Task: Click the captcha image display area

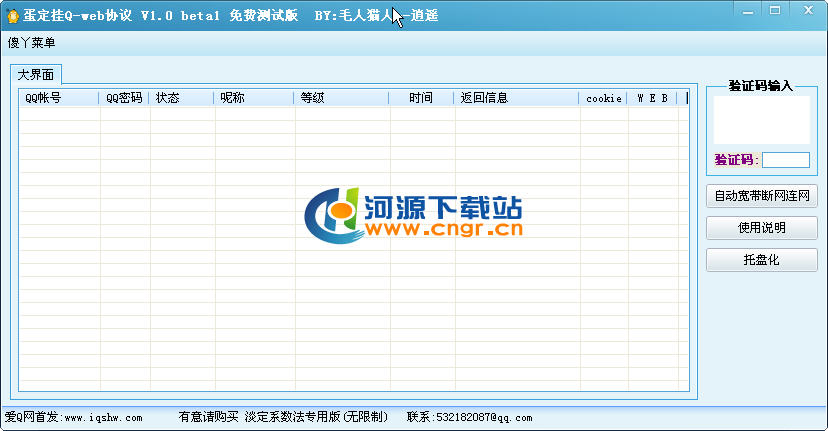Action: [761, 120]
